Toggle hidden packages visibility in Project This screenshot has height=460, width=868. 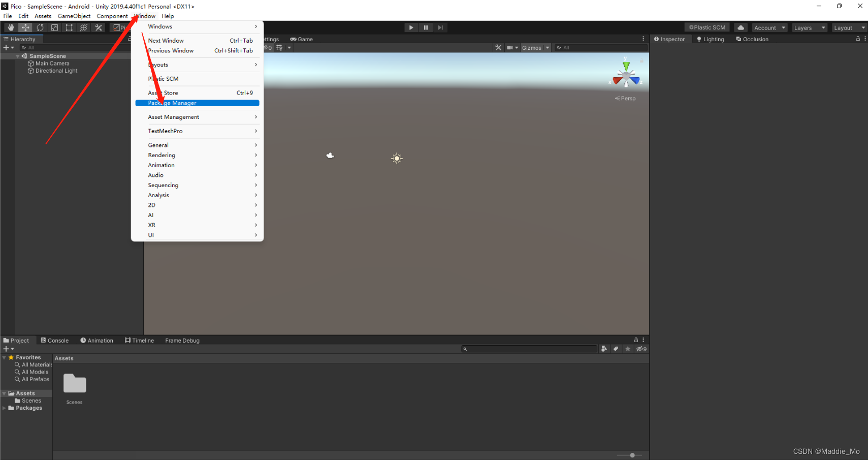[x=641, y=349]
